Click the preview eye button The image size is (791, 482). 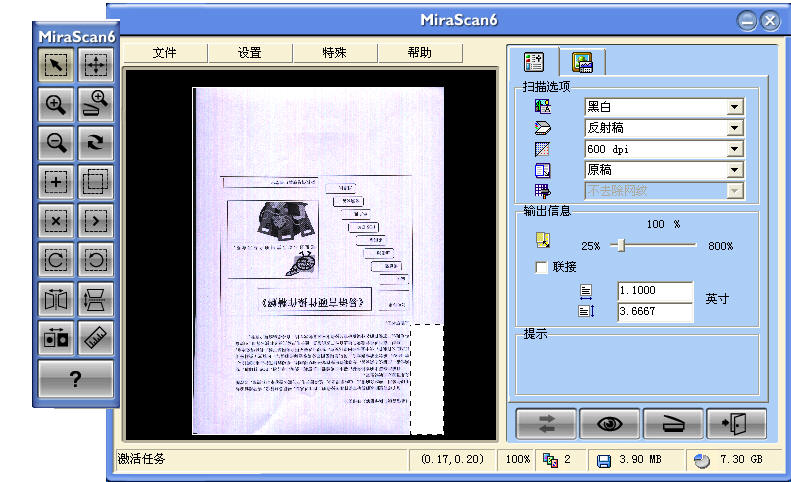pyautogui.click(x=609, y=423)
